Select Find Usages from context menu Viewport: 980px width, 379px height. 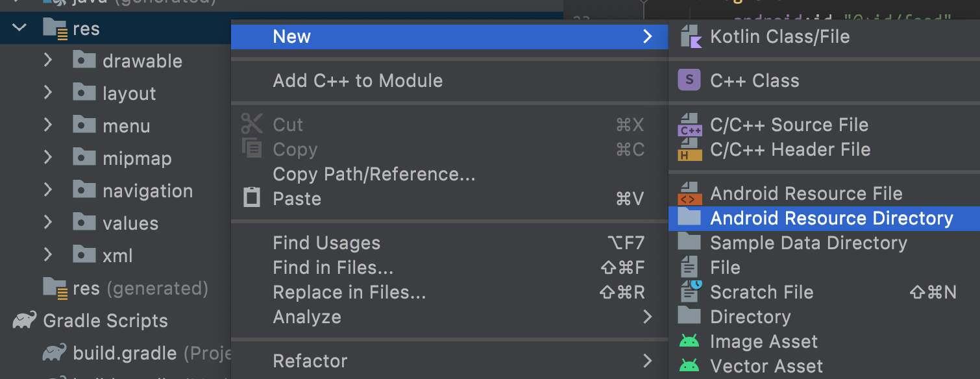point(326,243)
